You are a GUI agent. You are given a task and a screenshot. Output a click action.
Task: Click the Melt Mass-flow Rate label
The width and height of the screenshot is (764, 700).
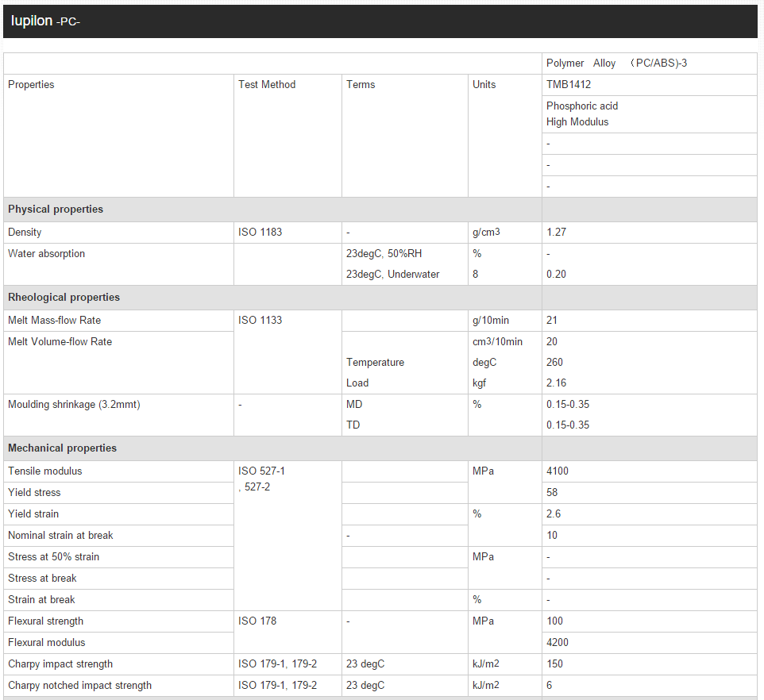click(54, 321)
